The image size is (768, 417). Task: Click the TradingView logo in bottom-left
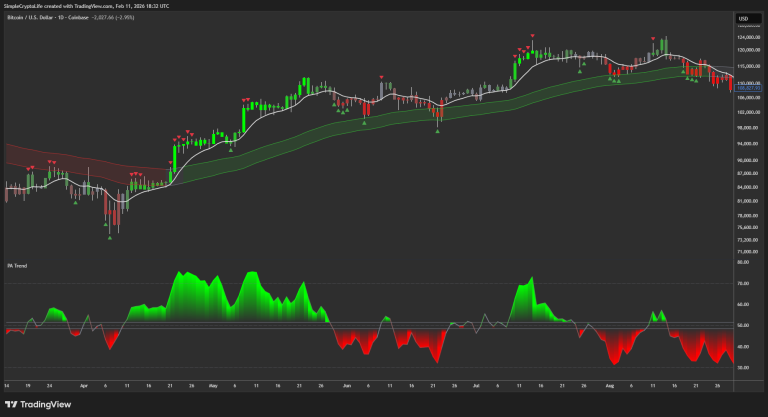pyautogui.click(x=38, y=403)
